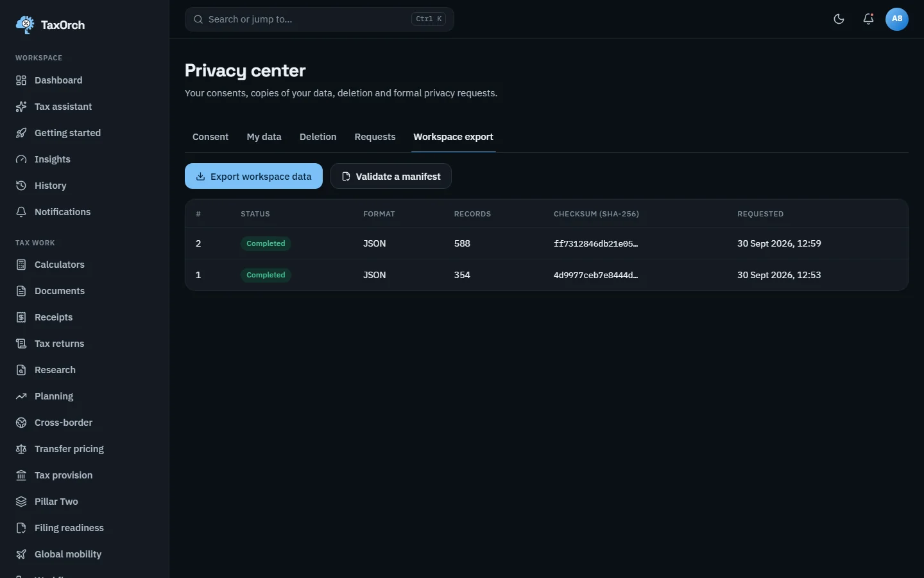Open Tax provision bank icon

(21, 475)
